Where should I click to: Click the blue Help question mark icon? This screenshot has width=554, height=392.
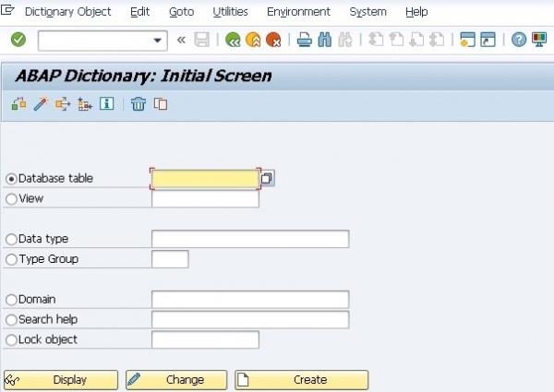519,40
